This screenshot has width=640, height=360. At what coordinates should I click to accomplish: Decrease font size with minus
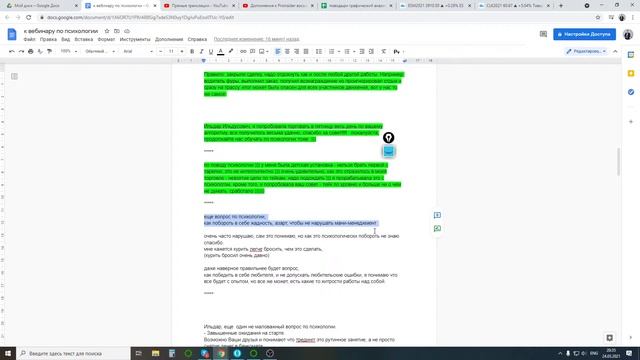161,51
